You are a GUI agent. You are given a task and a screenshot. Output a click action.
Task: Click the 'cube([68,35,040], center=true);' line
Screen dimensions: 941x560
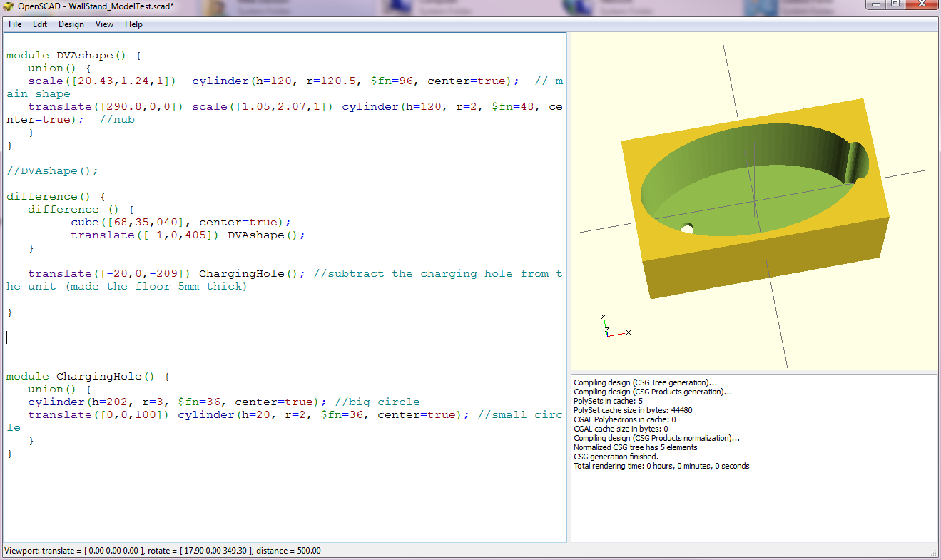tap(181, 222)
